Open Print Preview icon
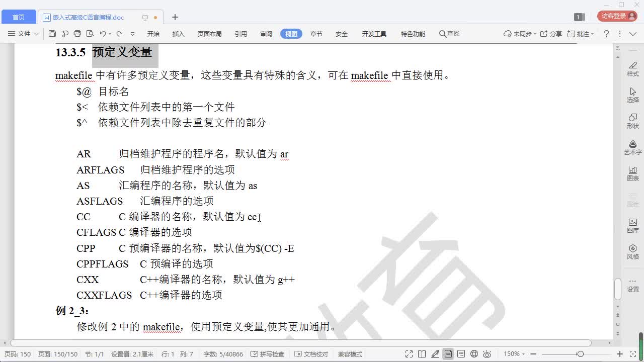Image resolution: width=644 pixels, height=362 pixels. pyautogui.click(x=90, y=34)
